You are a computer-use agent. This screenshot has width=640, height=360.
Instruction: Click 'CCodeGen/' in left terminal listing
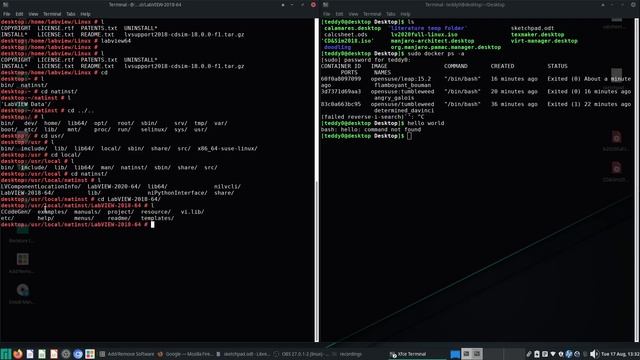[16, 212]
